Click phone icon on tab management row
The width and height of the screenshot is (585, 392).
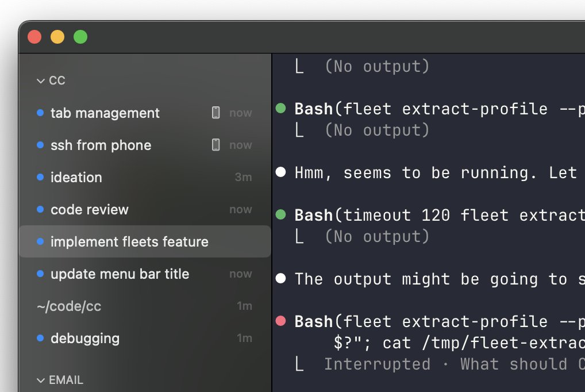pos(215,113)
